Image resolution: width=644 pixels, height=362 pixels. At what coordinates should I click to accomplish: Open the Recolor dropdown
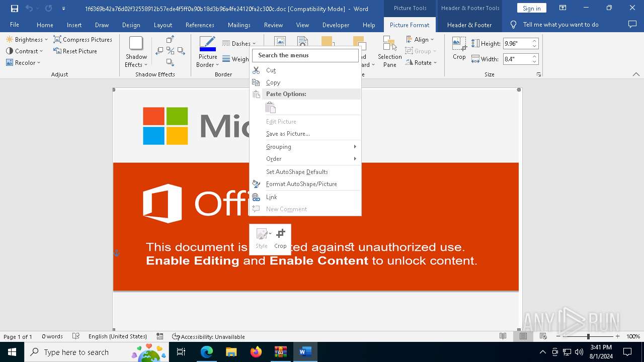click(23, 63)
